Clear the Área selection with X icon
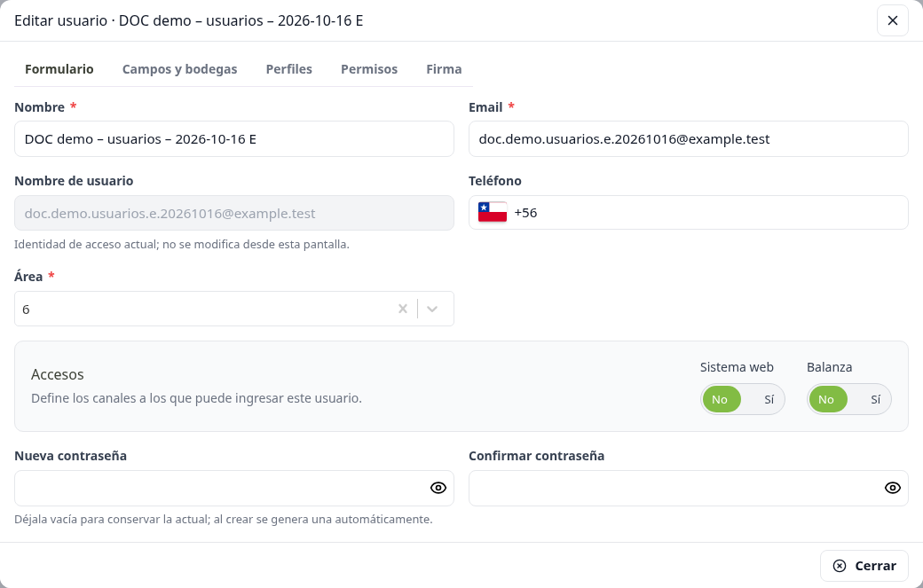Viewport: 923px width, 588px height. point(403,309)
